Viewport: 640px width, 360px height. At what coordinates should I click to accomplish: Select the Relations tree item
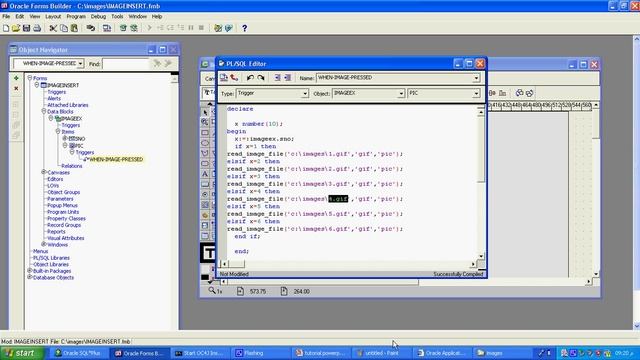tap(72, 166)
